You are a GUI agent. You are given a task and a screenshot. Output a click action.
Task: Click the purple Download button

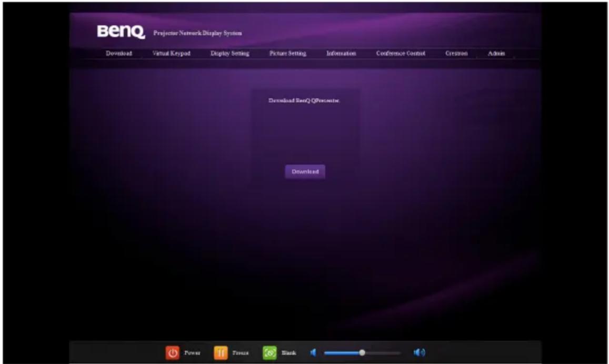305,171
